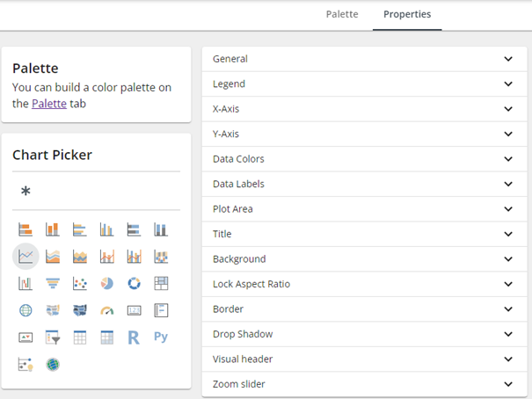Expand the Border section

364,309
